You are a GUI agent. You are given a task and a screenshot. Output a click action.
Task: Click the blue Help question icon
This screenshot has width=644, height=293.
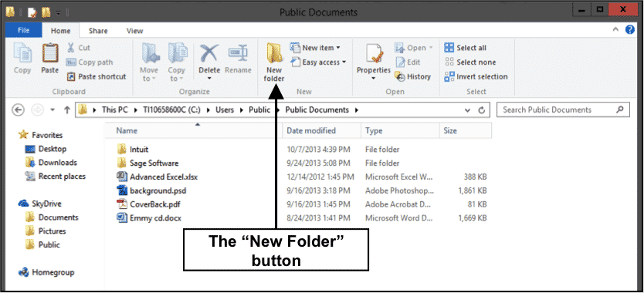[629, 29]
